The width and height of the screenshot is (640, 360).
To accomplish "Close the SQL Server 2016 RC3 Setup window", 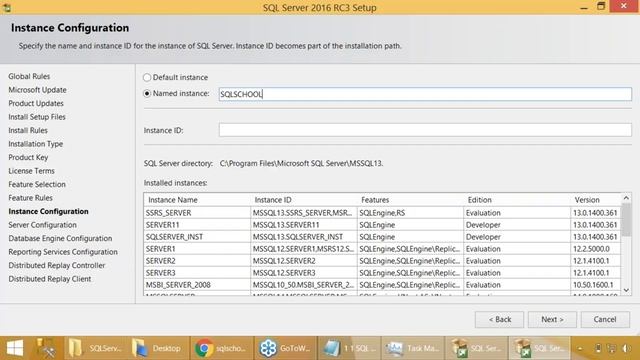I will point(624,6).
